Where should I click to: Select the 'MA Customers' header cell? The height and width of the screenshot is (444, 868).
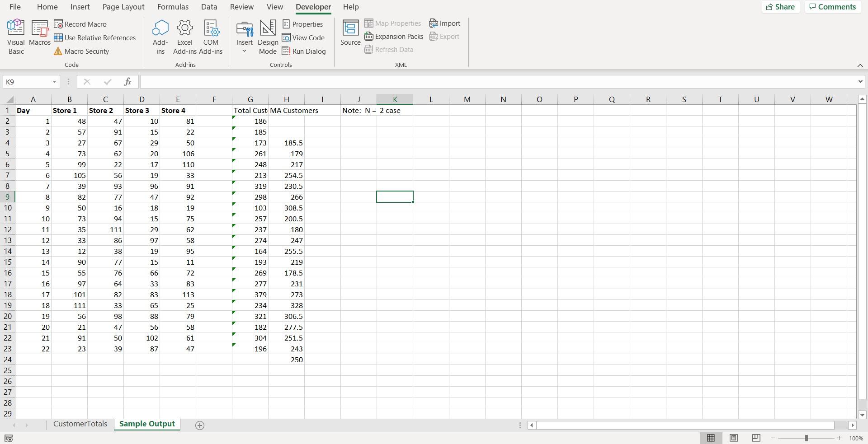286,110
